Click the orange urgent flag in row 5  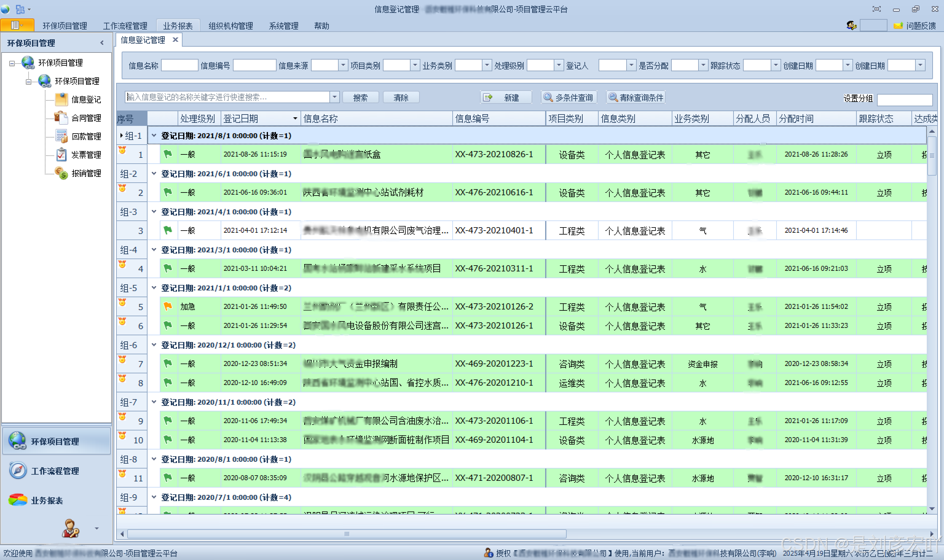click(168, 306)
